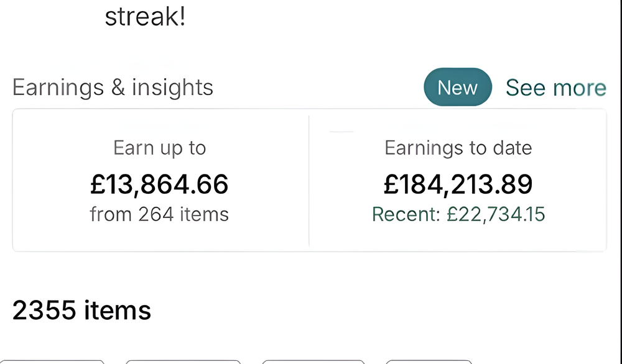Click the word Recent in green text
This screenshot has width=622, height=364.
click(405, 214)
